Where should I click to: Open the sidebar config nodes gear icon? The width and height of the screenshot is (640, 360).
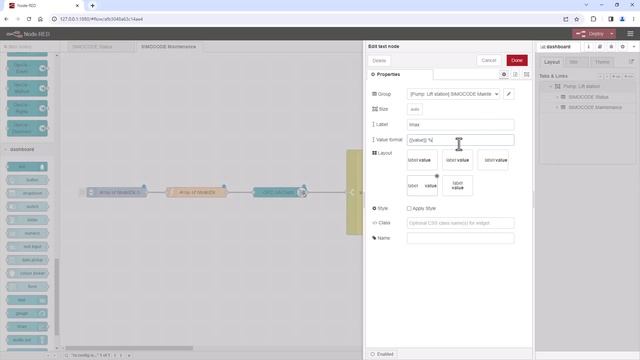coord(623,47)
